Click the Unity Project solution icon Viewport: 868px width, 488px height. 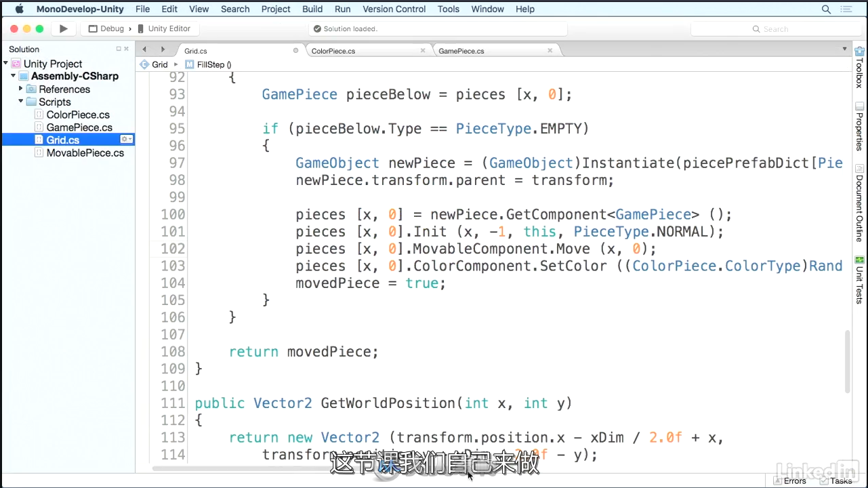tap(16, 64)
